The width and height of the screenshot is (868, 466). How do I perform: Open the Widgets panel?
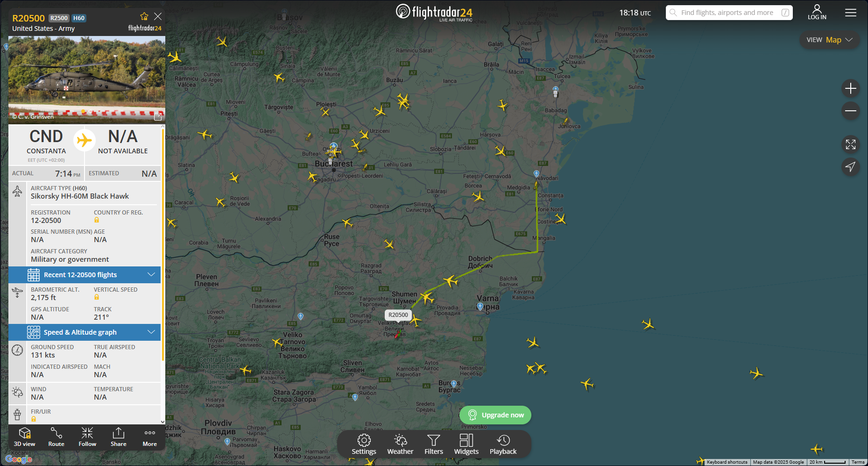tap(466, 444)
